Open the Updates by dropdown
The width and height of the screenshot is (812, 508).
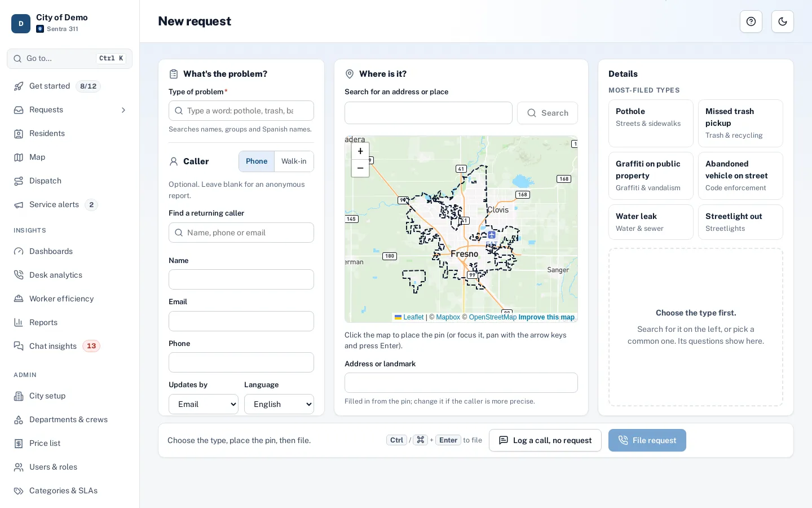click(x=204, y=404)
